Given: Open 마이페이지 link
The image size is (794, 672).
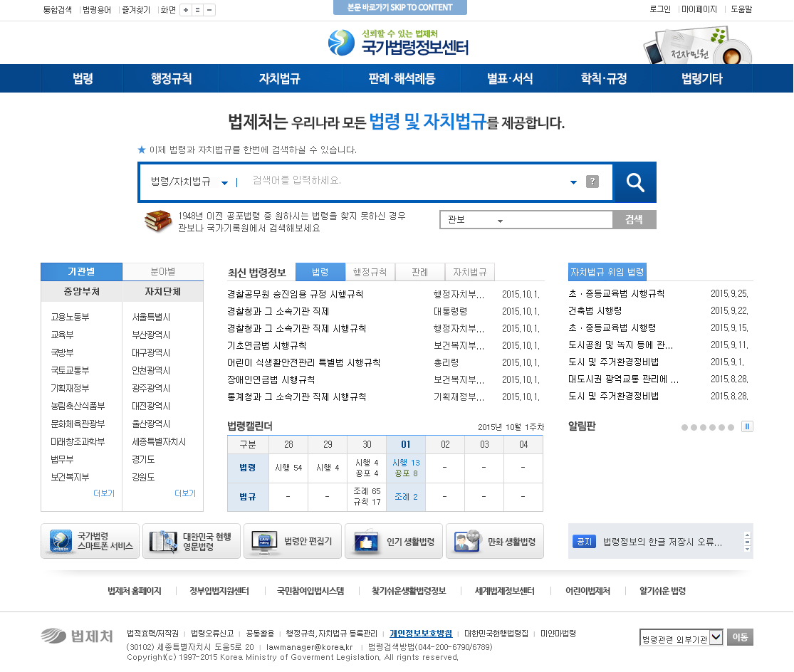Looking at the screenshot, I should pos(699,9).
